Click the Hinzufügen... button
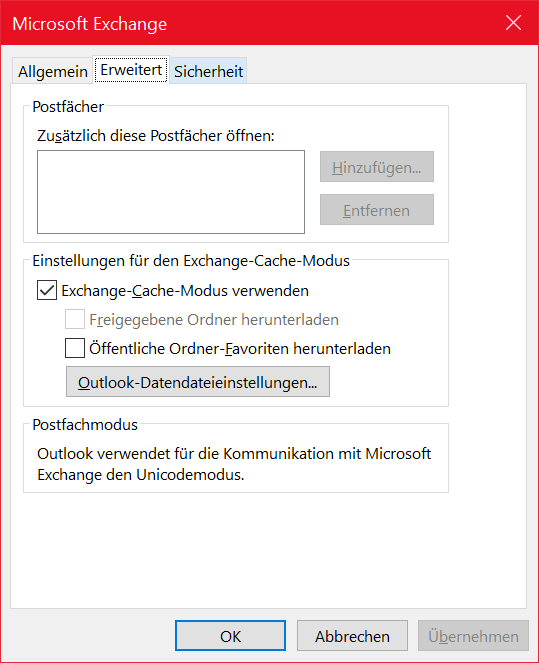This screenshot has height=663, width=539. click(x=377, y=167)
